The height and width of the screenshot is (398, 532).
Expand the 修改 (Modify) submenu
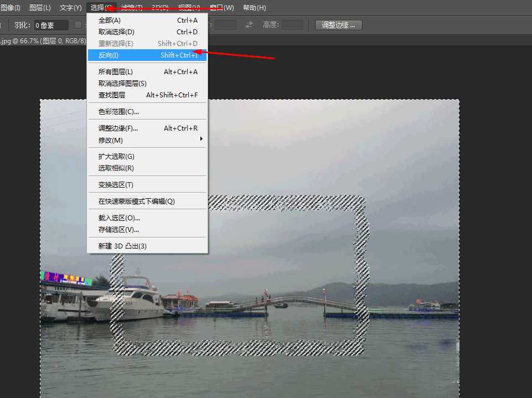click(x=108, y=140)
